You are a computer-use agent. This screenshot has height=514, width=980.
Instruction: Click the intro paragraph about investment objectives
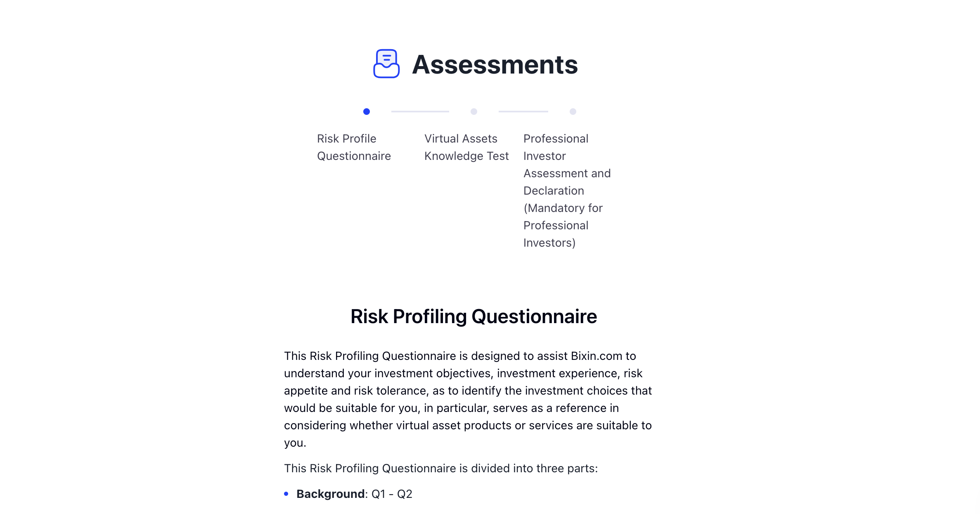468,399
